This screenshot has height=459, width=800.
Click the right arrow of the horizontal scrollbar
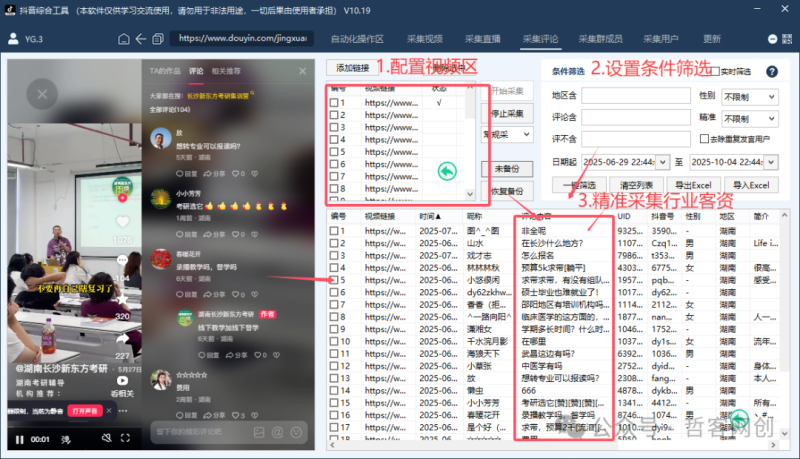tap(773, 445)
